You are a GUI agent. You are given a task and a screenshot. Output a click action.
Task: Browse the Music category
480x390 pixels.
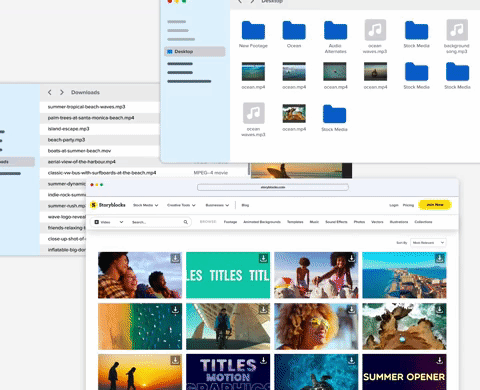tap(314, 222)
